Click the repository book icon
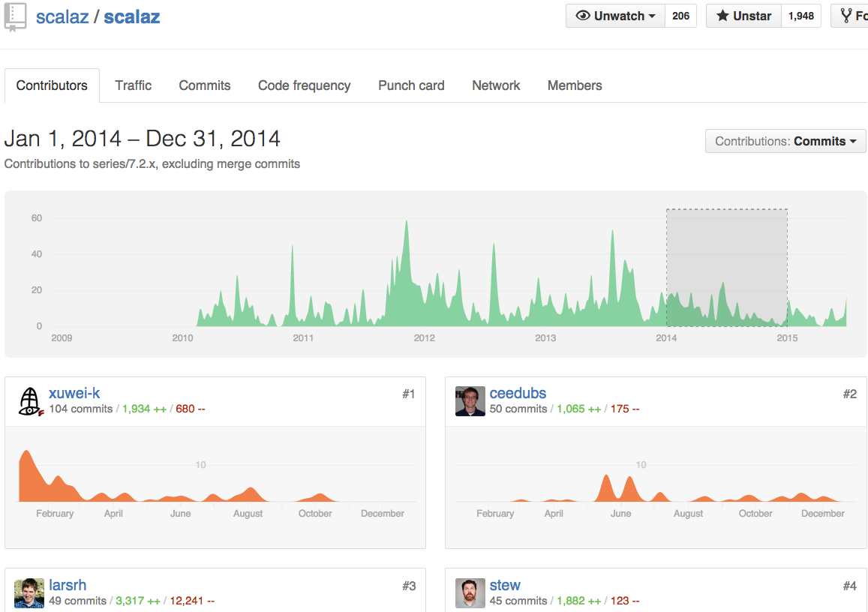This screenshot has width=868, height=612. pos(15,16)
